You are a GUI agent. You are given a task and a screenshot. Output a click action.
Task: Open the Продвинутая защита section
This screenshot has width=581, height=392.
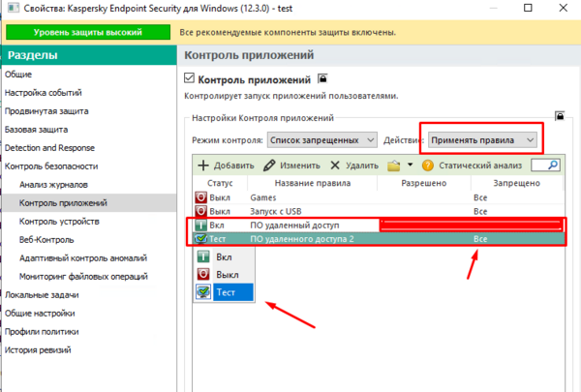tap(46, 111)
